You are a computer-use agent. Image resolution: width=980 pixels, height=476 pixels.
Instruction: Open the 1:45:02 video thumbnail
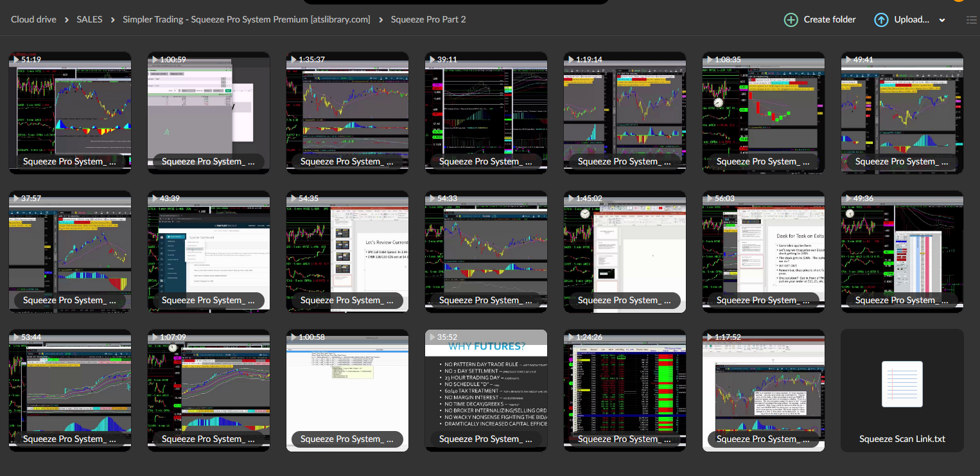624,252
